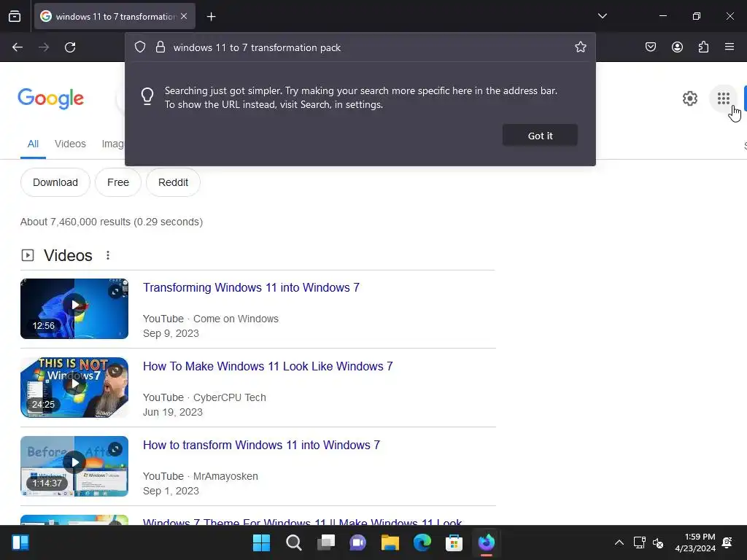Open Chat app on taskbar
747x560 pixels.
pos(357,542)
